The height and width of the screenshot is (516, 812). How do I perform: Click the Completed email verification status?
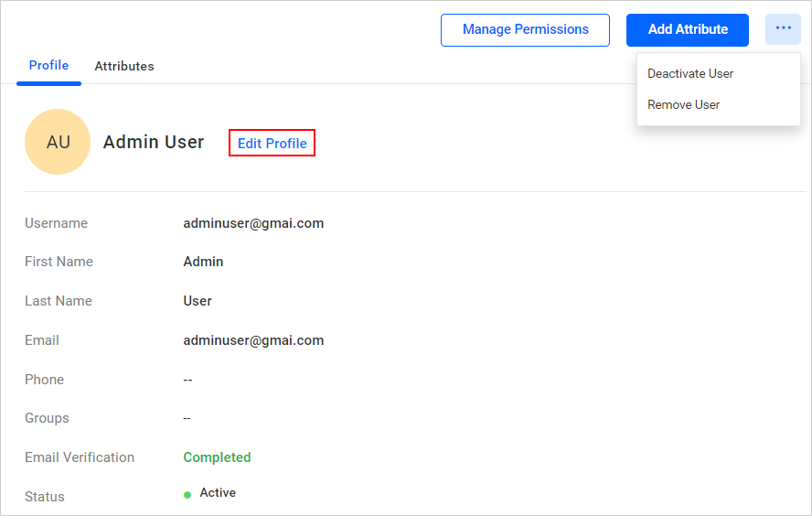coord(217,457)
